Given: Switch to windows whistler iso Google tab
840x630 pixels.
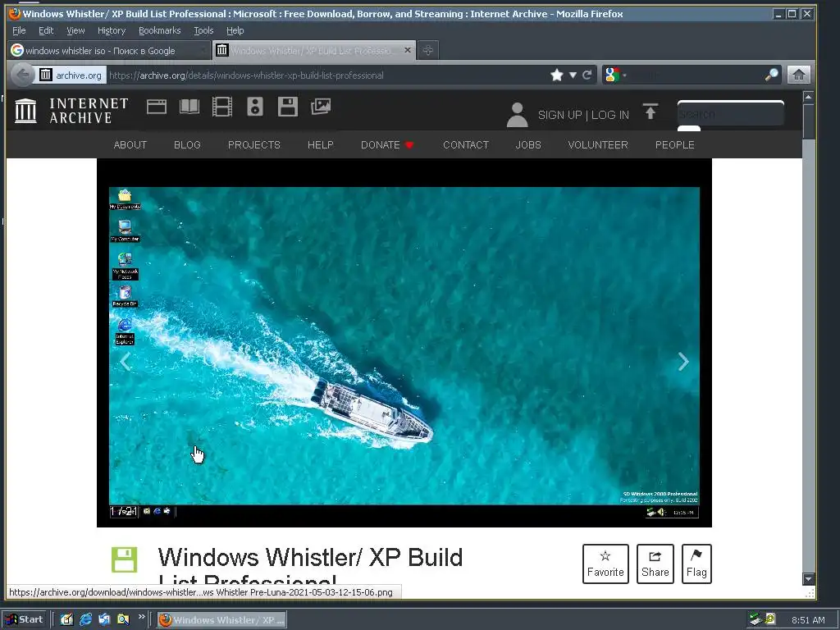Looking at the screenshot, I should 109,50.
